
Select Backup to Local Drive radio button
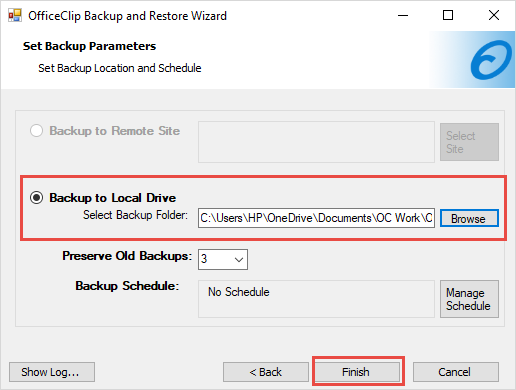[x=36, y=198]
